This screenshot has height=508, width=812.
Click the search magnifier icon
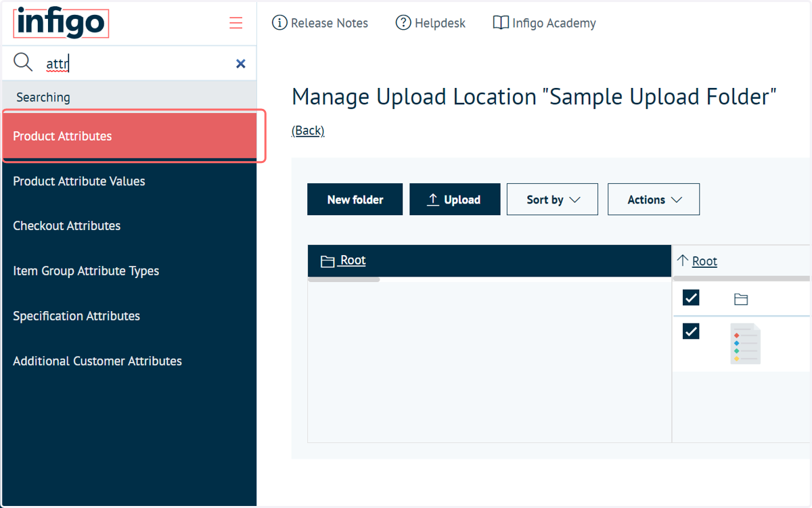tap(23, 62)
